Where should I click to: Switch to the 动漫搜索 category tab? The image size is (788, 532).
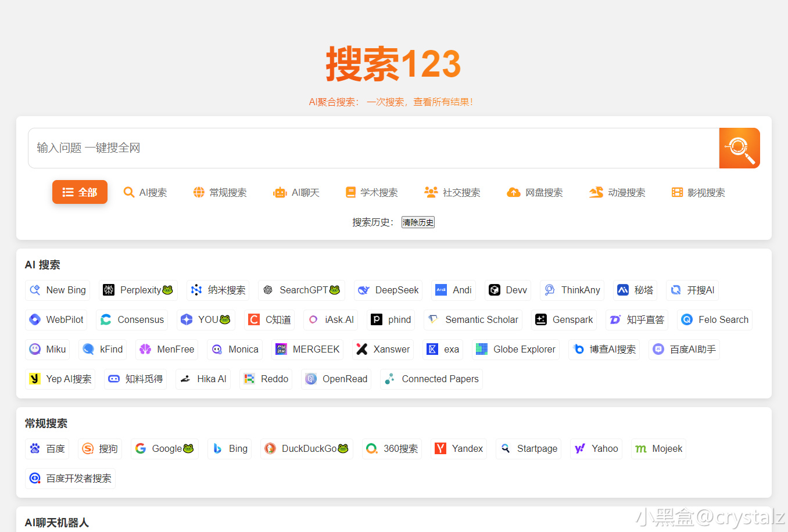point(617,192)
